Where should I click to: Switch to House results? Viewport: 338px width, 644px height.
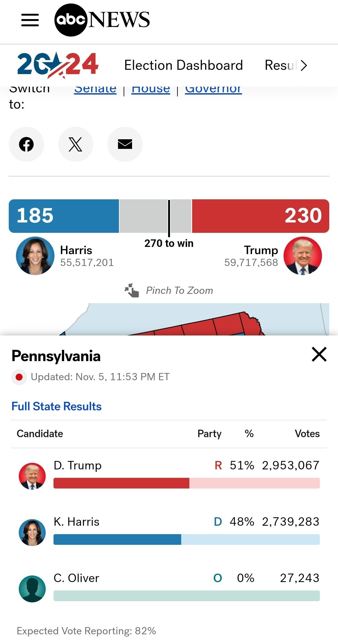tap(151, 90)
